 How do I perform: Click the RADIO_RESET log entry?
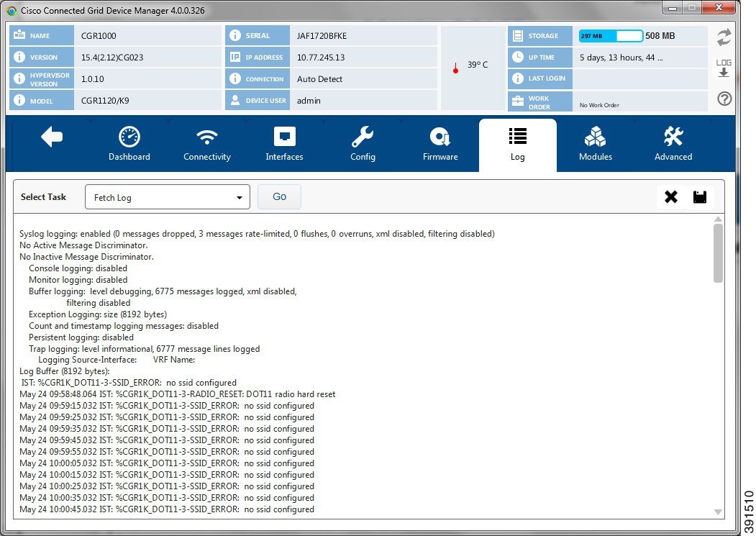(x=178, y=394)
